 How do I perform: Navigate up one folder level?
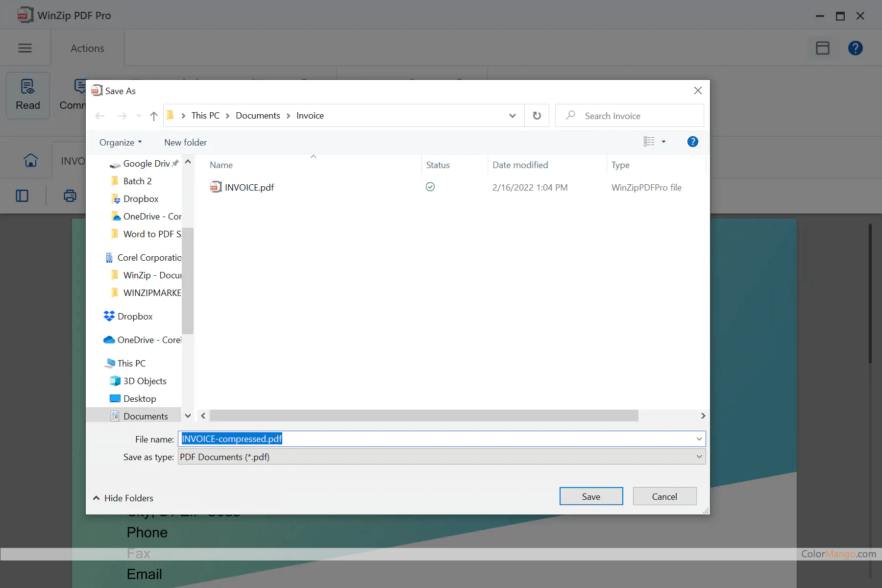point(153,116)
